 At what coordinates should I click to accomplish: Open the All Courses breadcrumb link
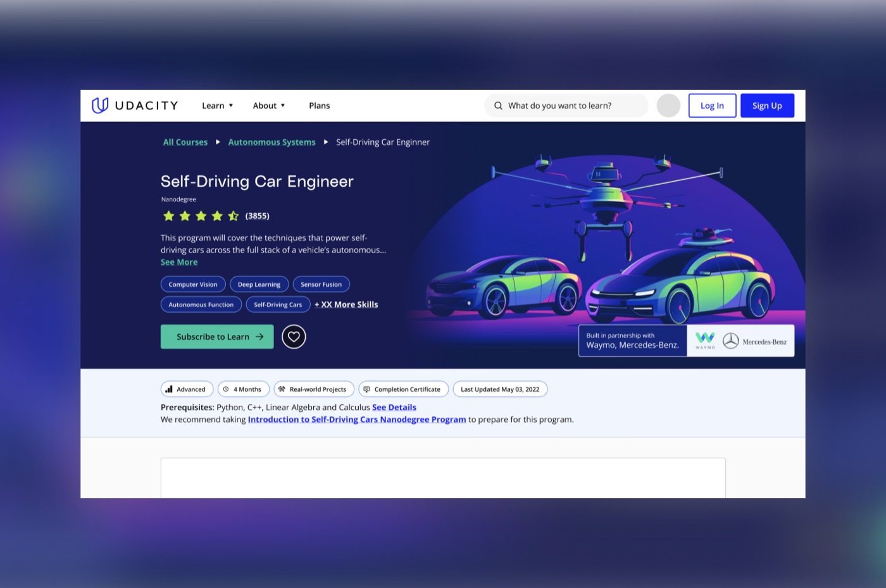point(185,142)
